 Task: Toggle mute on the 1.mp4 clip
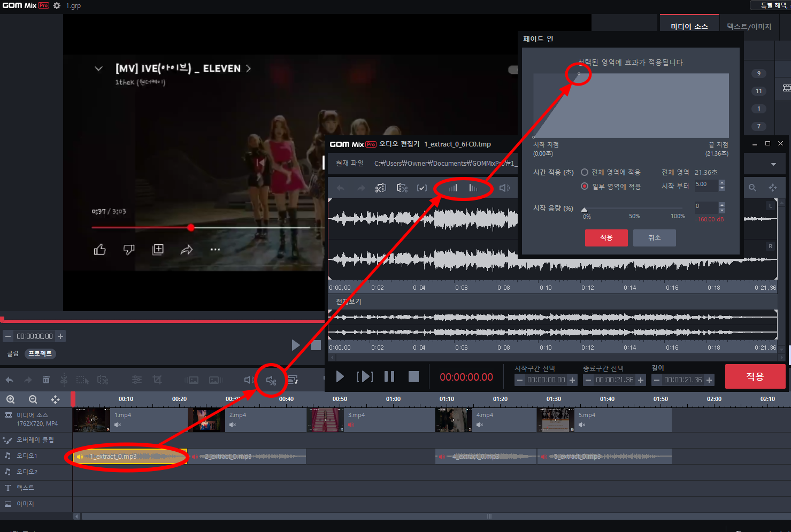pos(118,425)
